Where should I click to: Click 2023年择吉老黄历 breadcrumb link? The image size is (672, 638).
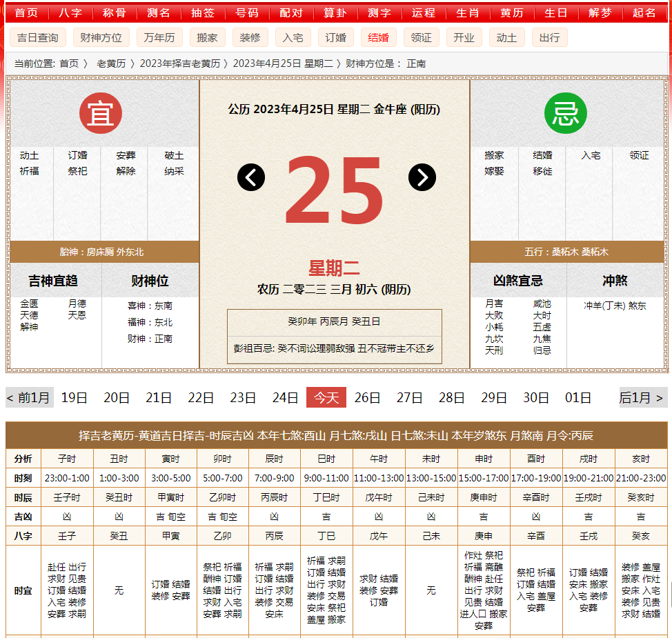(x=180, y=63)
